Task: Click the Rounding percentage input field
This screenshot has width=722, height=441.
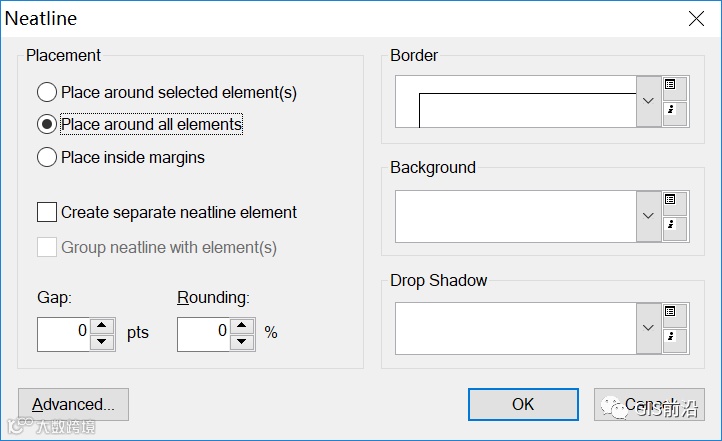Action: 204,333
